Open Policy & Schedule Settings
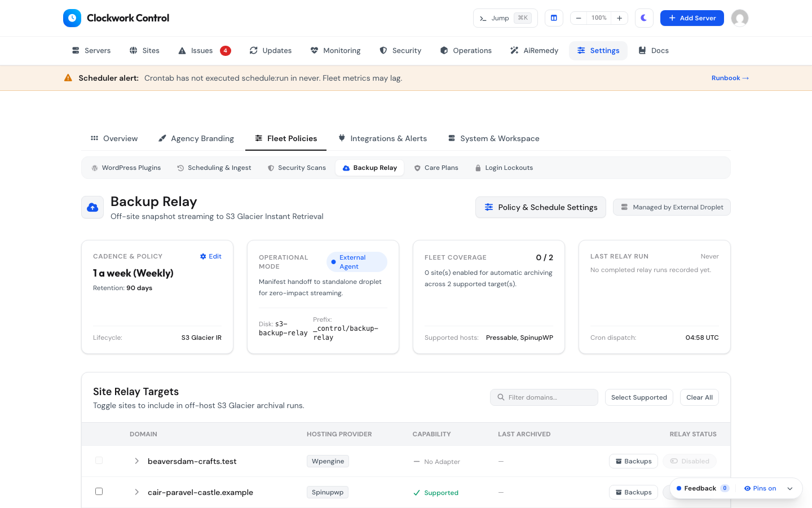 pos(541,207)
